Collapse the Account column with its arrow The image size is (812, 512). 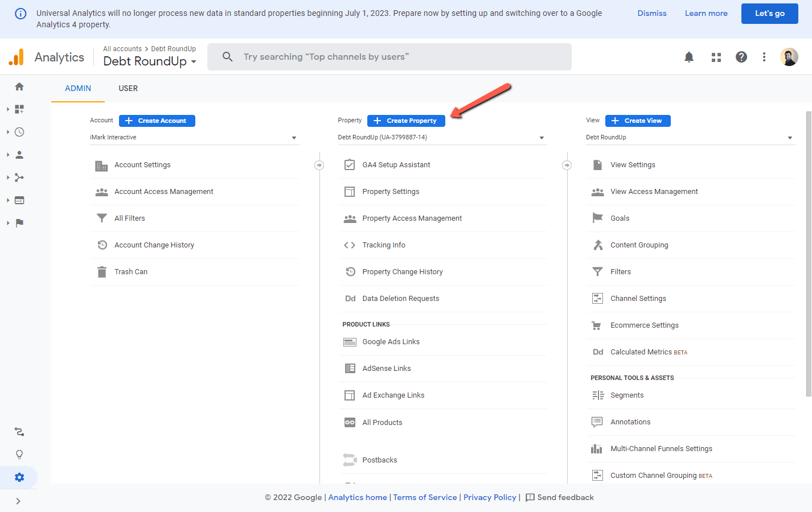[319, 164]
